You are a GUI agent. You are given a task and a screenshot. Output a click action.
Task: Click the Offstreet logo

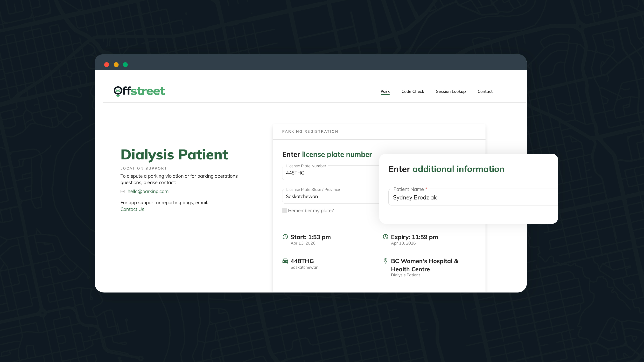[139, 91]
